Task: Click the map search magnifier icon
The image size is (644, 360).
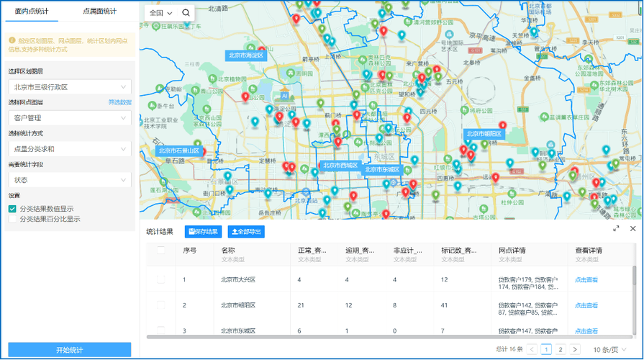Action: [x=186, y=13]
